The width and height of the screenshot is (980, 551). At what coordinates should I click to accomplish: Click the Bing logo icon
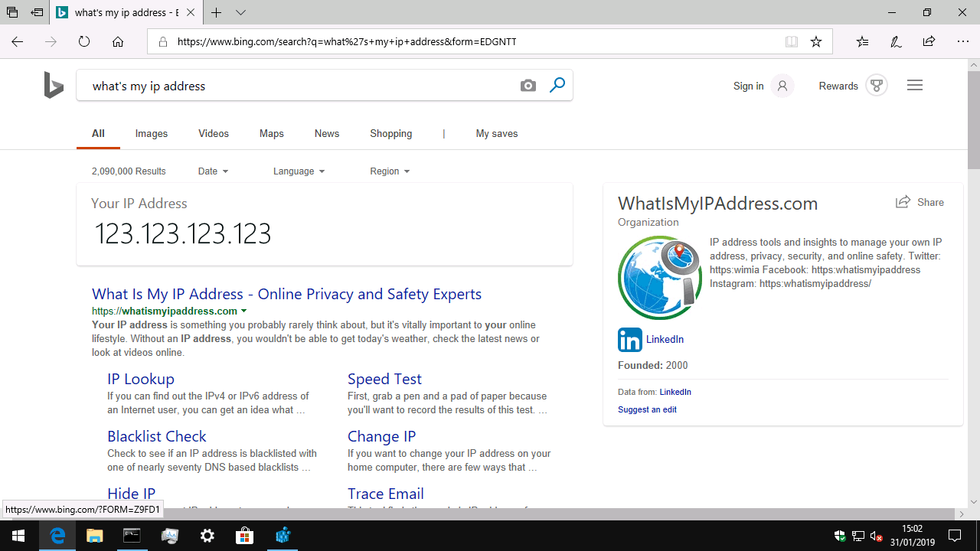[x=54, y=86]
